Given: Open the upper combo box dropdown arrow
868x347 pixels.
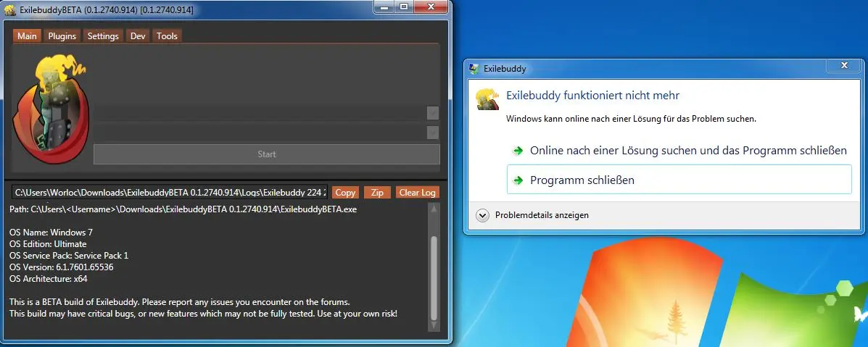Looking at the screenshot, I should click(x=433, y=113).
